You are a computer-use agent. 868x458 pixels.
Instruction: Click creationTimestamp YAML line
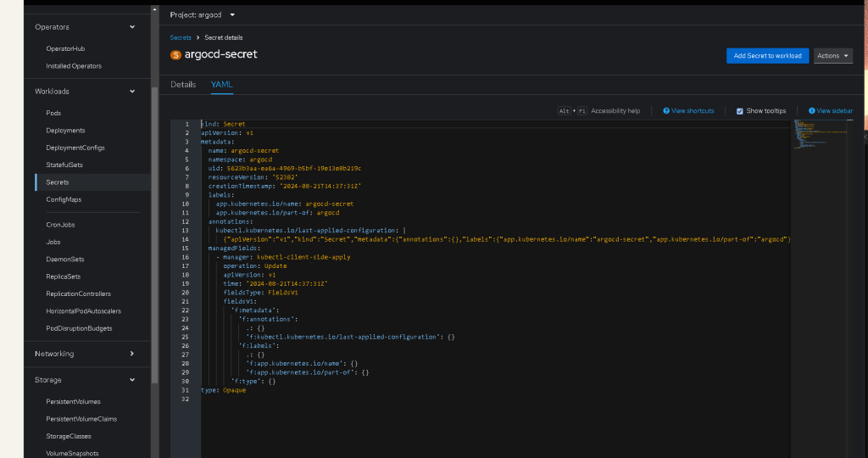click(x=285, y=186)
